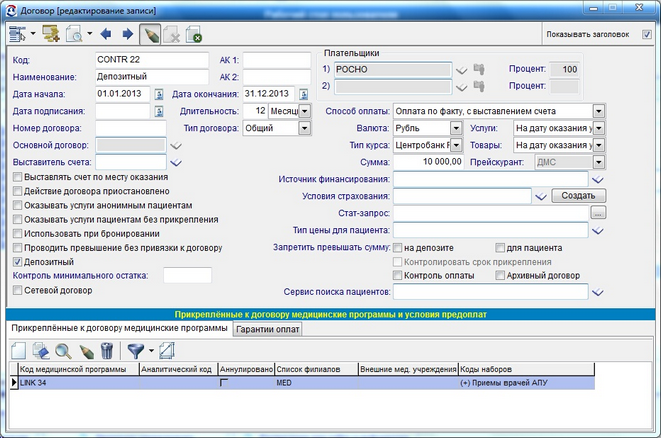This screenshot has width=661, height=438.
Task: Click lookup checkmark for Условия страхования
Action: [x=541, y=197]
